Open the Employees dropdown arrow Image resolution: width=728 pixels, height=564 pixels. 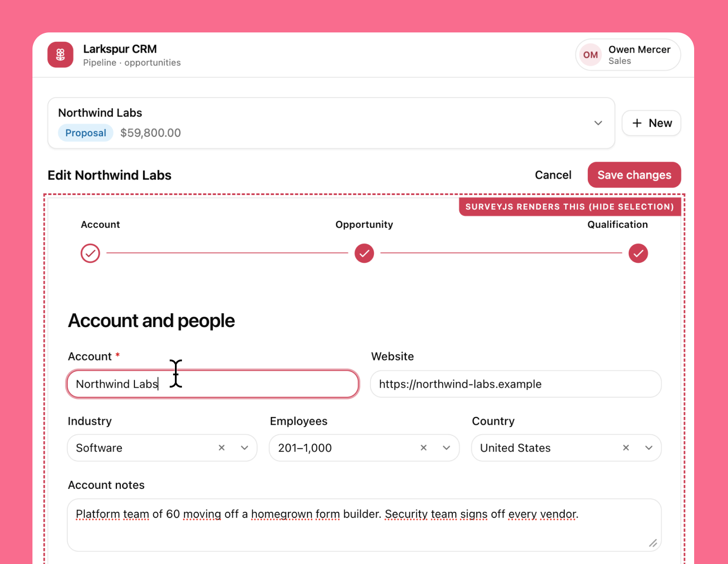point(447,448)
